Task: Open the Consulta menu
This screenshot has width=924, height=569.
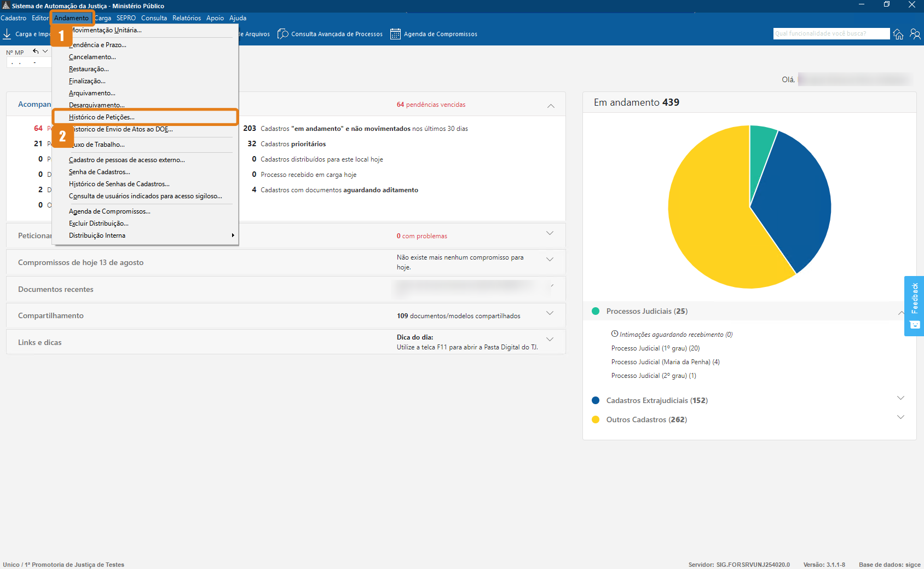Action: [x=154, y=18]
